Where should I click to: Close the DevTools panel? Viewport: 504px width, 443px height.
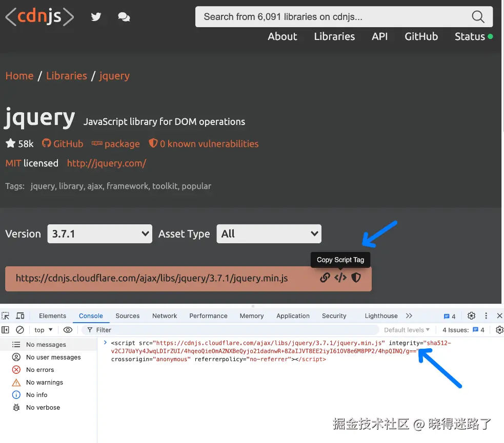[x=499, y=316]
